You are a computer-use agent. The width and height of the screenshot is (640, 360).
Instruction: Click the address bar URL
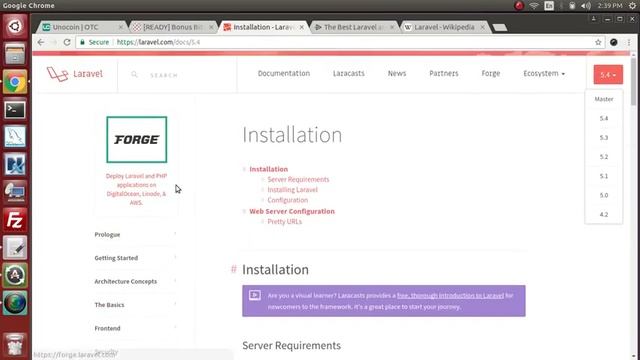(x=158, y=42)
